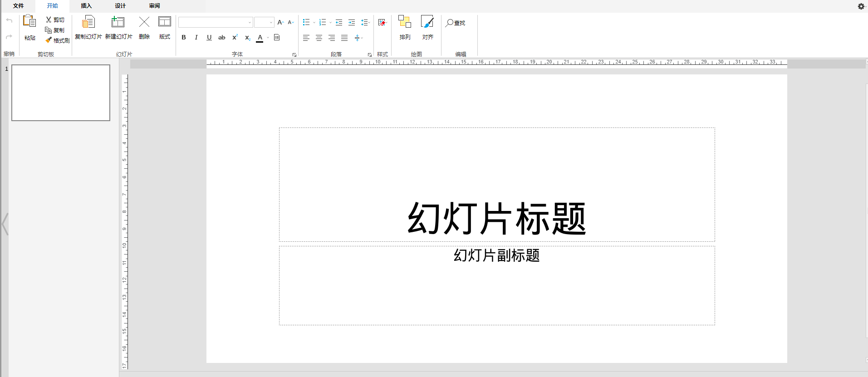
Task: Expand the font color dropdown arrow
Action: (268, 38)
